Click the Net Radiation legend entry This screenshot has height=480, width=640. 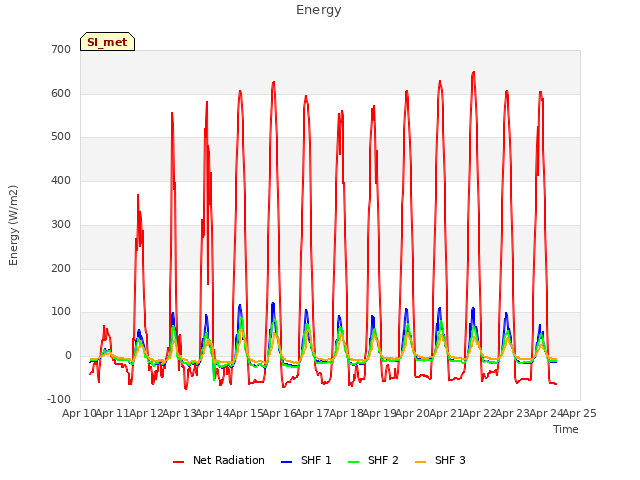(x=218, y=460)
